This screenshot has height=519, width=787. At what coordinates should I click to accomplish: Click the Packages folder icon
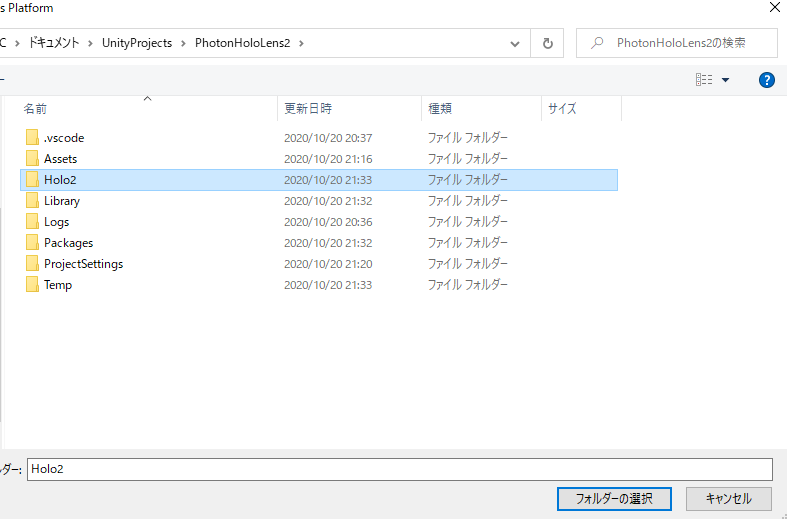tap(32, 243)
